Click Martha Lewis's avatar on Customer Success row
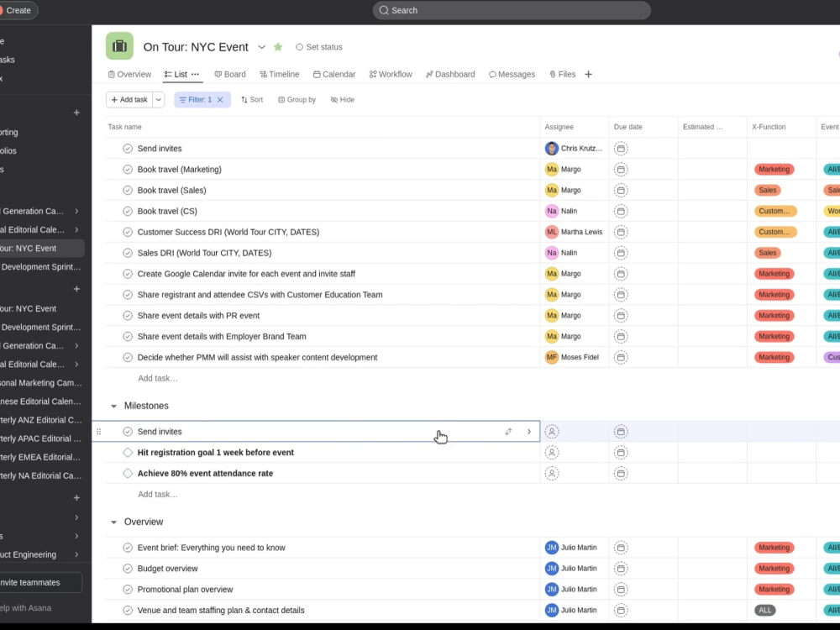The height and width of the screenshot is (630, 840). coord(551,231)
